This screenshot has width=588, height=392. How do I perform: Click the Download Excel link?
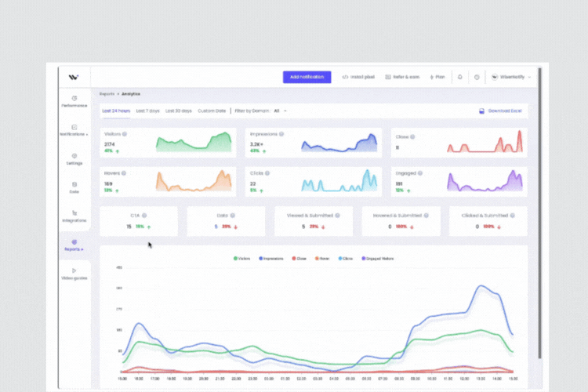click(505, 111)
